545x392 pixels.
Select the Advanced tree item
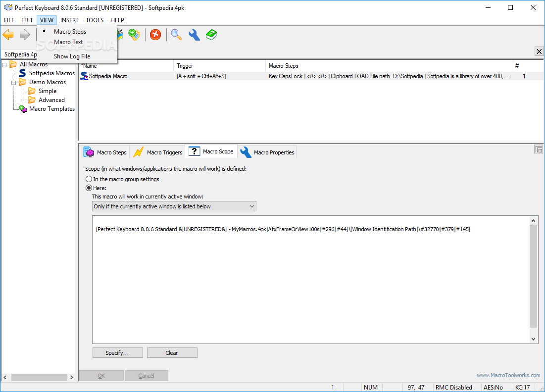(51, 100)
